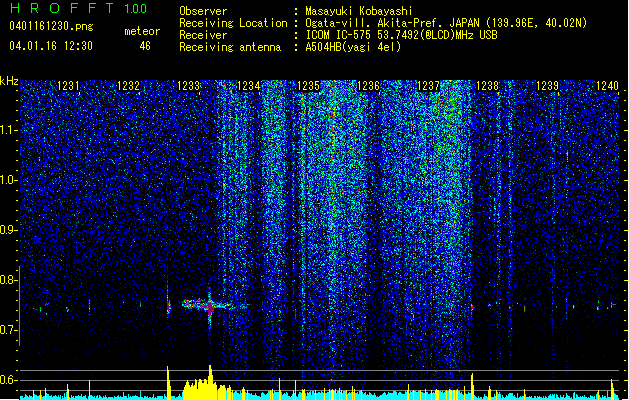Click the bright meteor echo cross near 1233
Image resolution: width=629 pixels, height=400 pixels.
click(210, 307)
